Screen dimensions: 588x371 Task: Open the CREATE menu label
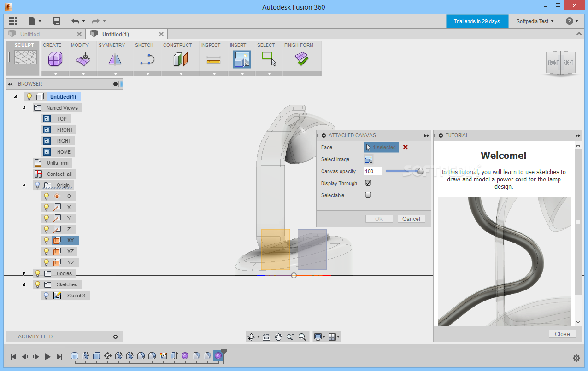click(52, 45)
